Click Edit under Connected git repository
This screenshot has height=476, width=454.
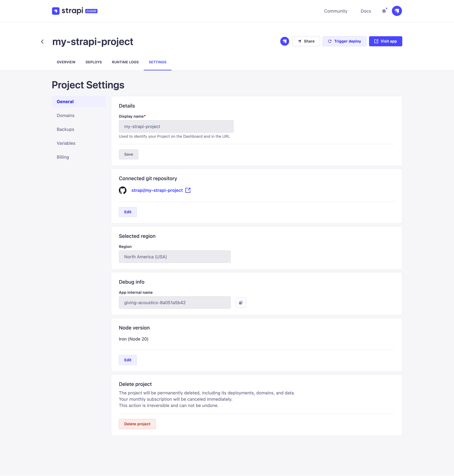click(x=128, y=212)
